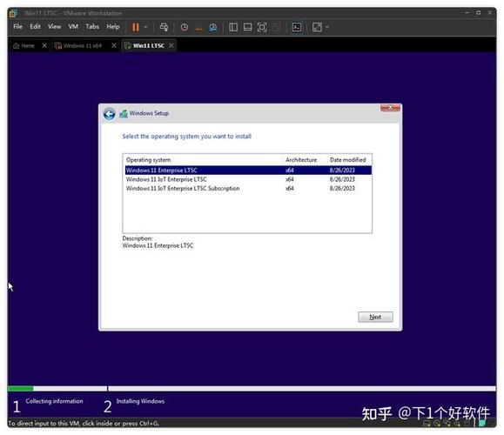This screenshot has width=504, height=435.
Task: Click the unity mode toolbar icon
Action: 276,27
